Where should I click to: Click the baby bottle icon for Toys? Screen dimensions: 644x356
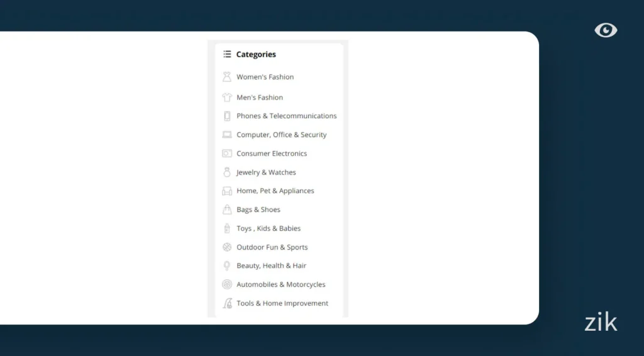point(227,228)
